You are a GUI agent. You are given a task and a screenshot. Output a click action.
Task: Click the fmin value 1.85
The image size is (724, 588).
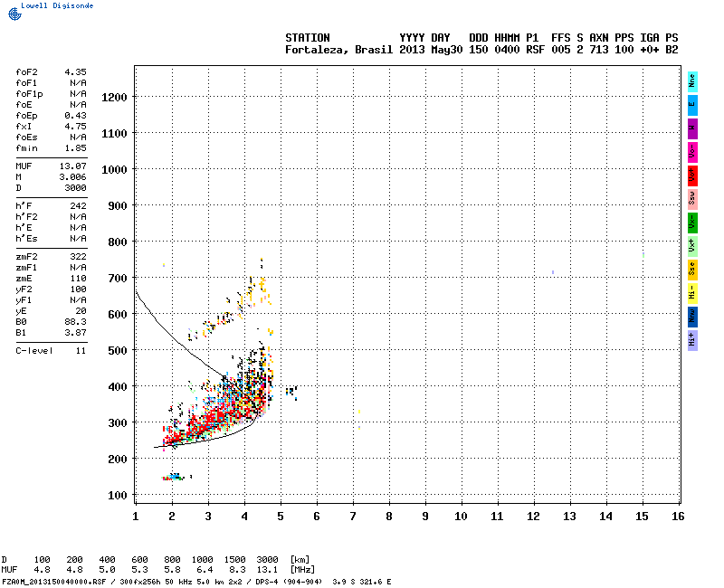[x=75, y=148]
